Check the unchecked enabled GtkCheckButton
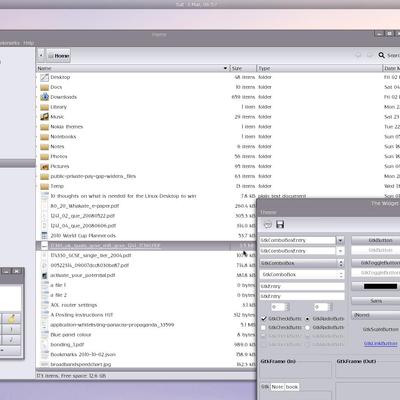Viewport: 400px width, 400px height. pos(264,328)
